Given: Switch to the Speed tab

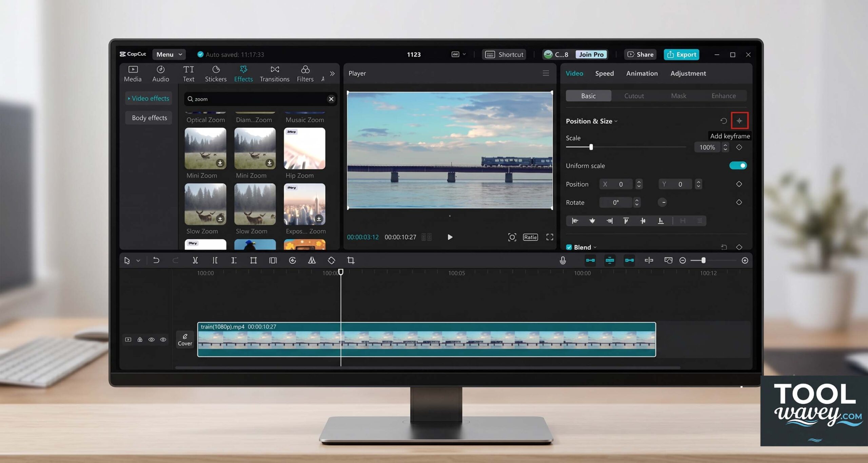Looking at the screenshot, I should tap(604, 73).
